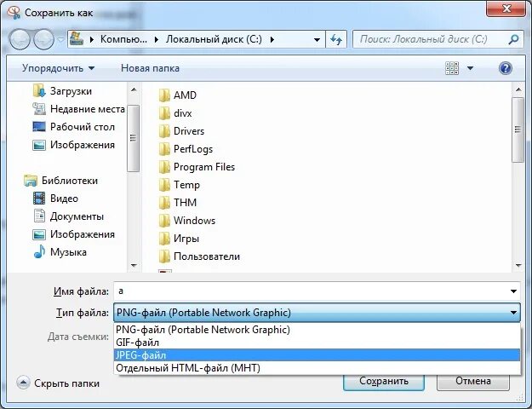Expand the chevron after Локальный диск (C:)
This screenshot has height=409, width=532.
click(272, 39)
